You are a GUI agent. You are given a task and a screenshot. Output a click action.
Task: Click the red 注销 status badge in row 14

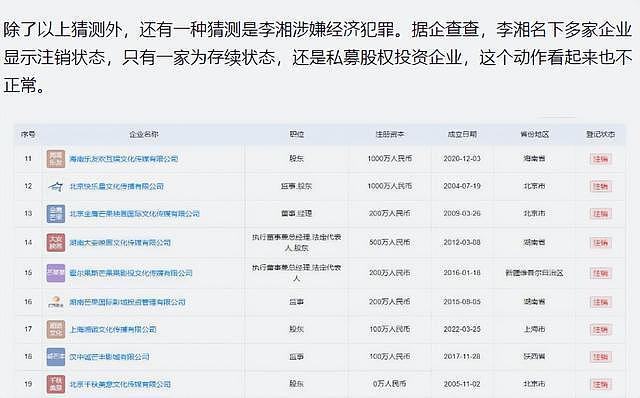tap(600, 243)
